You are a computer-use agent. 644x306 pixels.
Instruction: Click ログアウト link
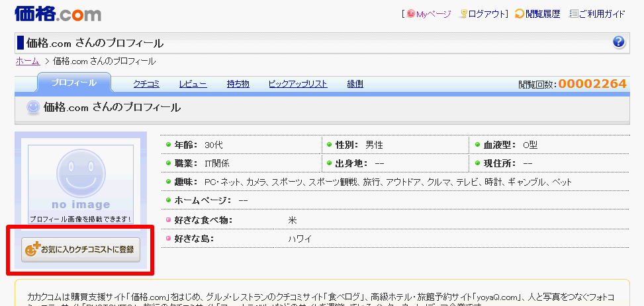(x=486, y=14)
